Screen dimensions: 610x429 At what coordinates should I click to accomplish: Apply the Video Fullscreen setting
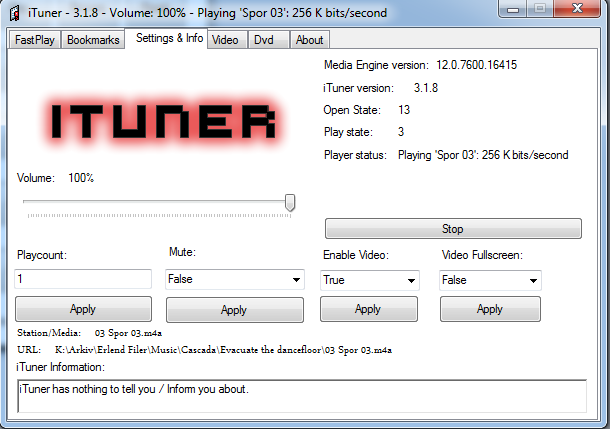point(490,309)
